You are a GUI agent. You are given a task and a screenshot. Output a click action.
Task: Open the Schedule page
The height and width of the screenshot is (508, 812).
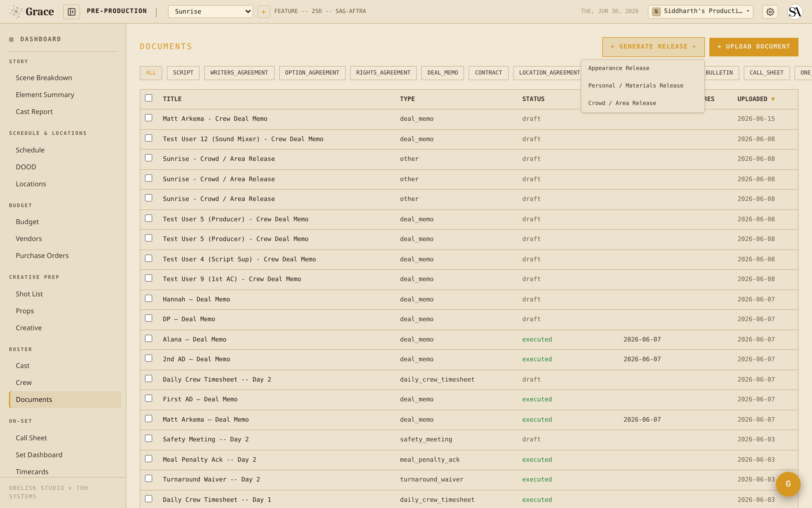(x=30, y=150)
